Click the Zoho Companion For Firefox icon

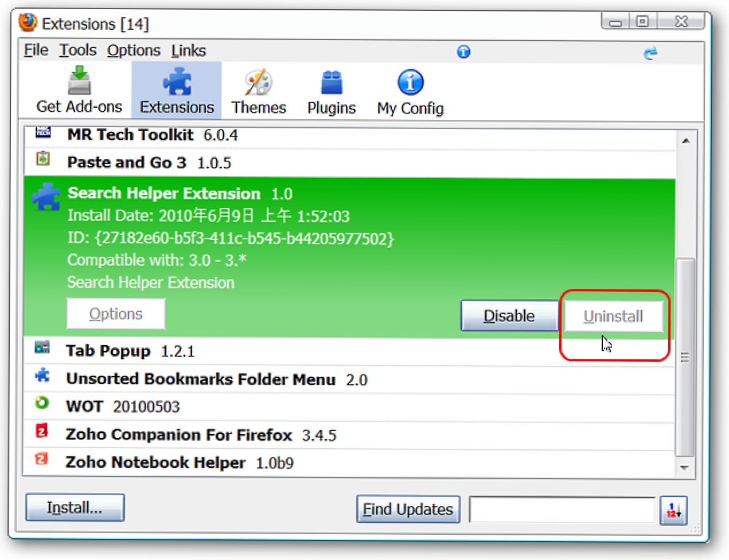pyautogui.click(x=41, y=430)
